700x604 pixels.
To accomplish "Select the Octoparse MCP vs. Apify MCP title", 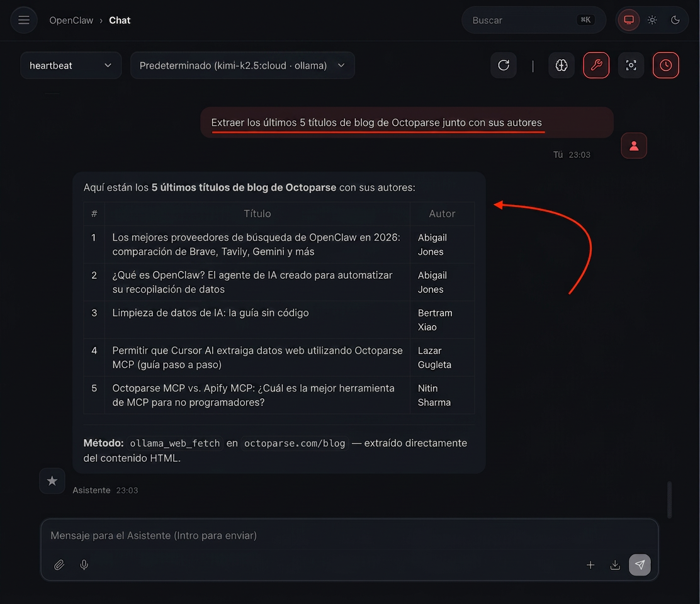I will 253,395.
